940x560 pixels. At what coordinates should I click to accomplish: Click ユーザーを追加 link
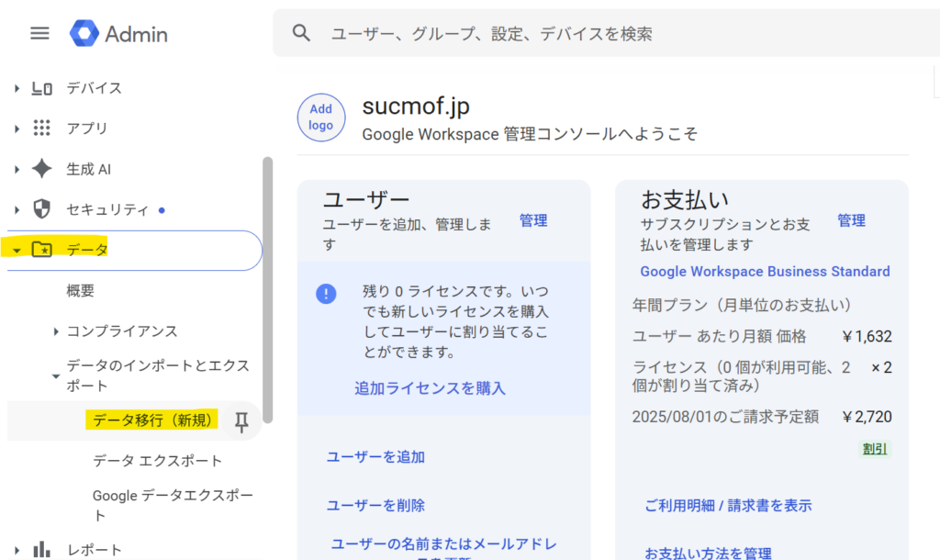click(375, 457)
